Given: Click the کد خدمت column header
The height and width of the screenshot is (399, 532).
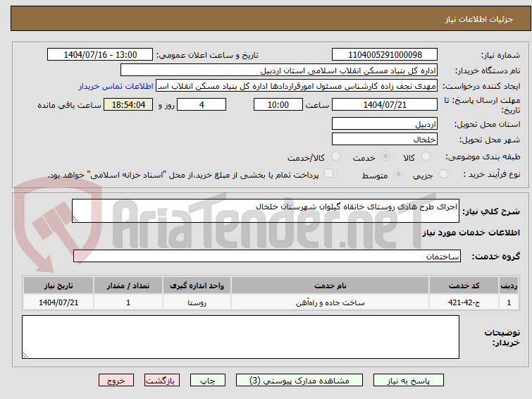Looking at the screenshot, I should pyautogui.click(x=464, y=286).
